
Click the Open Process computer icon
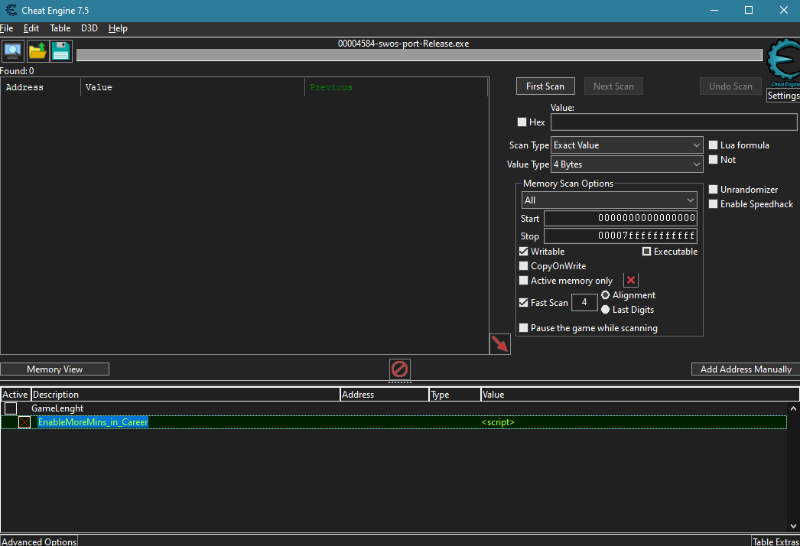[x=13, y=51]
